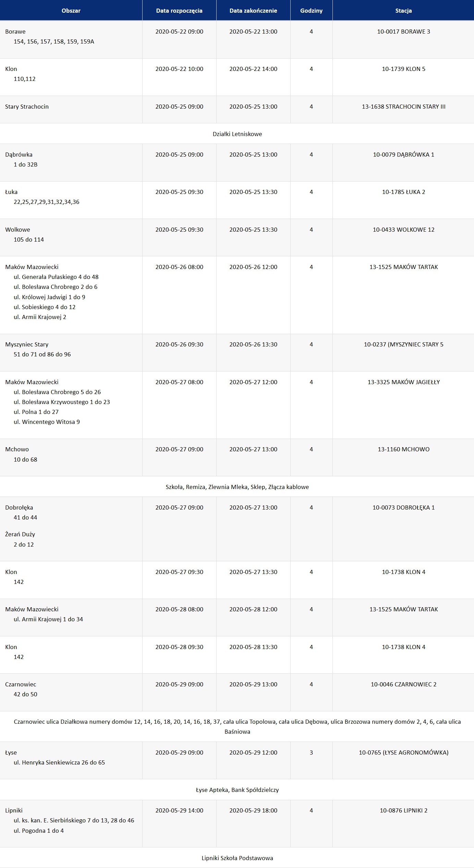Select the Łuka area entry
This screenshot has height=868, width=474.
237,200
